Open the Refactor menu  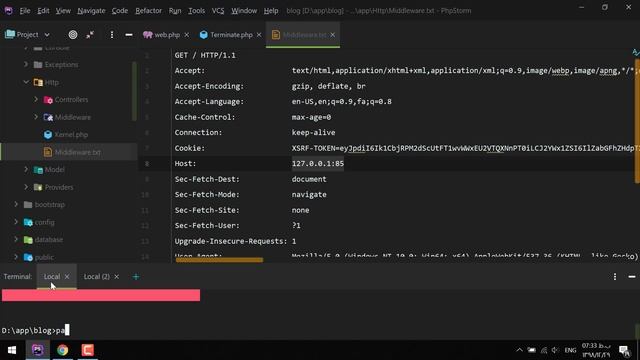click(149, 11)
